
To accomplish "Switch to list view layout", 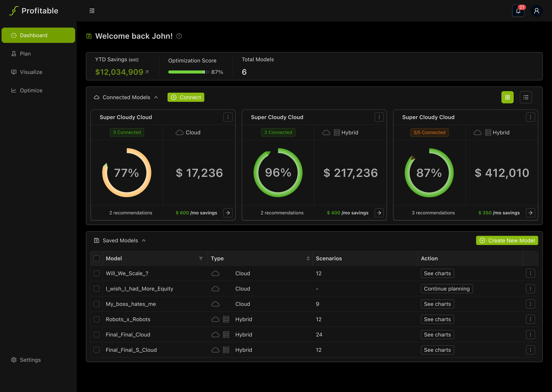I will pos(526,97).
